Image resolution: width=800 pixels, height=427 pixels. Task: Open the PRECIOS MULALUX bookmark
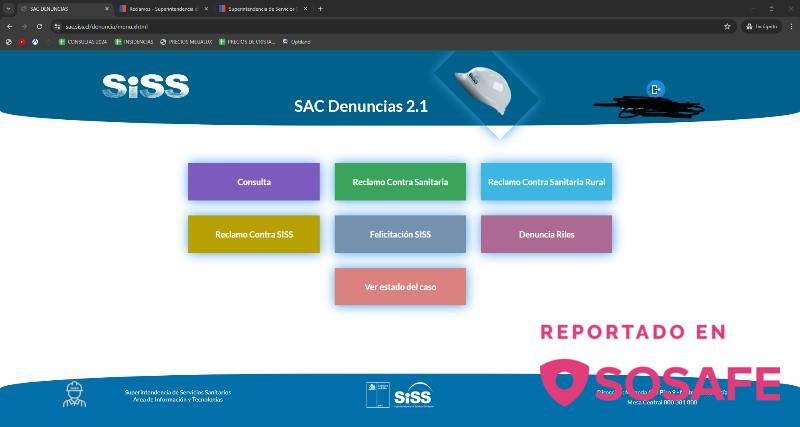tap(186, 42)
